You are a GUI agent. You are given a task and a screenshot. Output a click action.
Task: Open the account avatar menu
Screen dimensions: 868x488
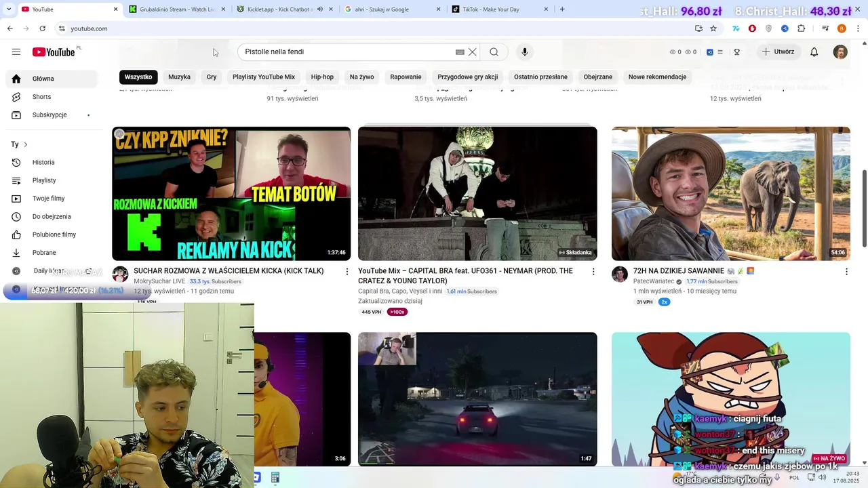tap(840, 52)
